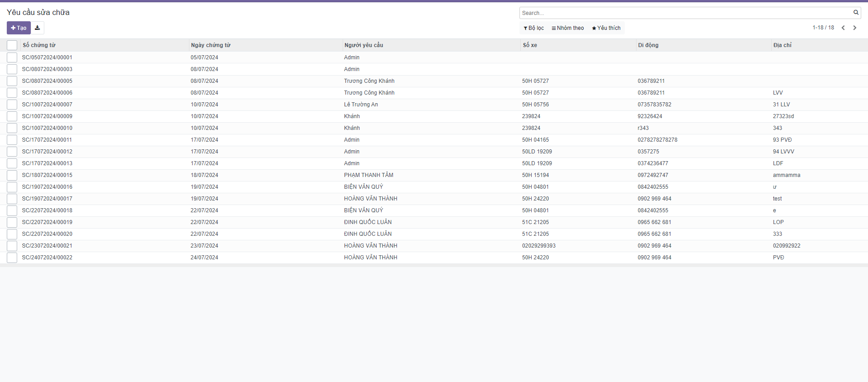Click the Người yêu cầu column header

tap(363, 45)
